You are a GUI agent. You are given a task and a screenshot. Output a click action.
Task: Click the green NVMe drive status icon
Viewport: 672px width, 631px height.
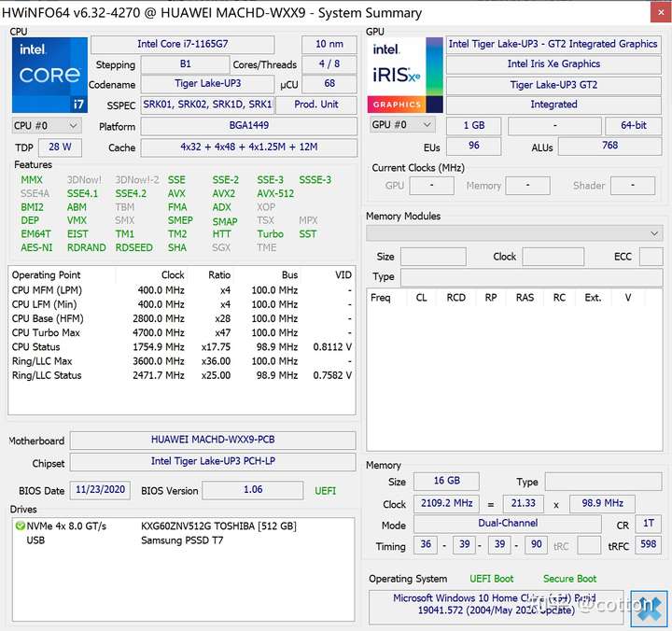[x=20, y=526]
